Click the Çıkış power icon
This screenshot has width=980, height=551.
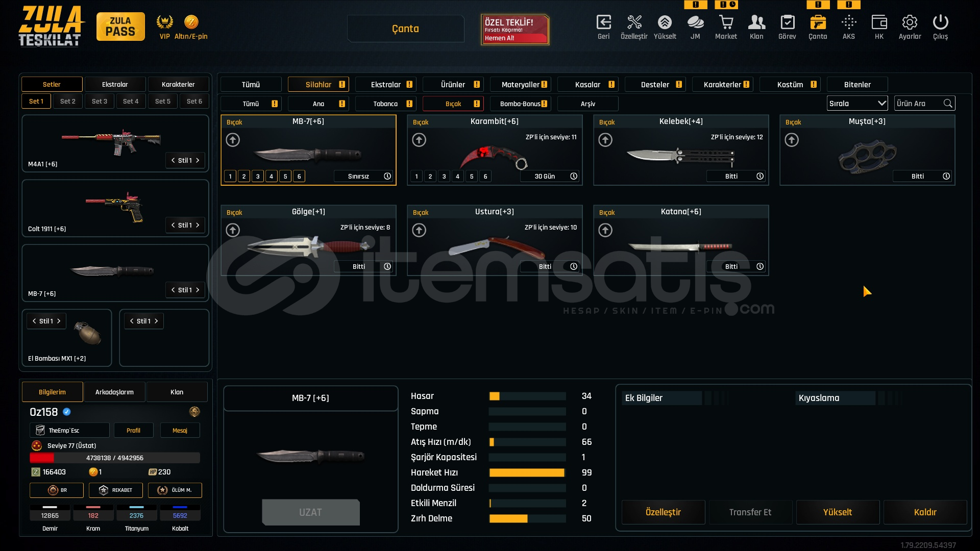point(940,23)
